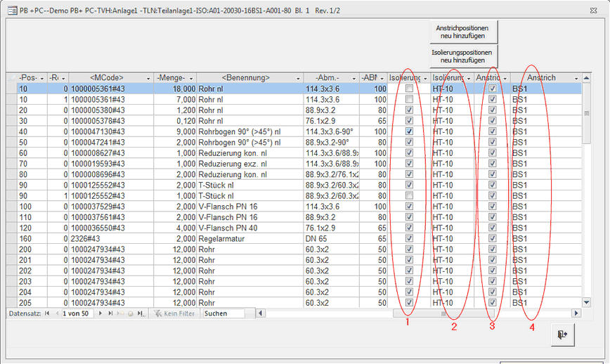Toggle Anstrich checkbox for Pos 160 Regelarmatur
610x364 pixels.
coord(493,239)
